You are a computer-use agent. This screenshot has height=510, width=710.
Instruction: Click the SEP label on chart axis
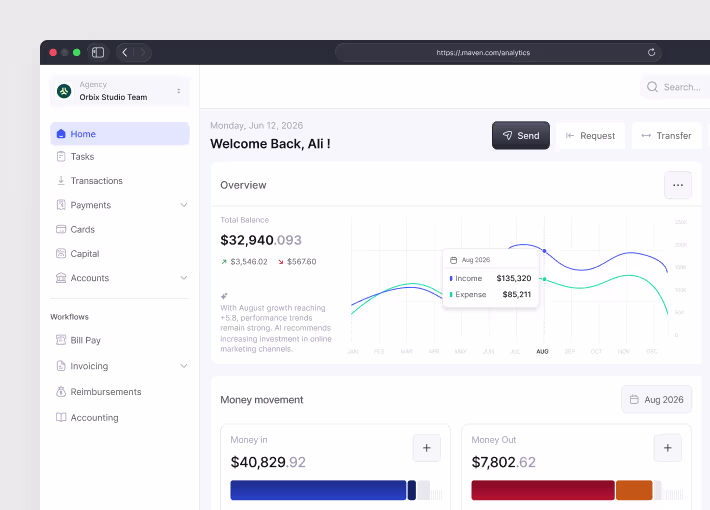pos(570,351)
